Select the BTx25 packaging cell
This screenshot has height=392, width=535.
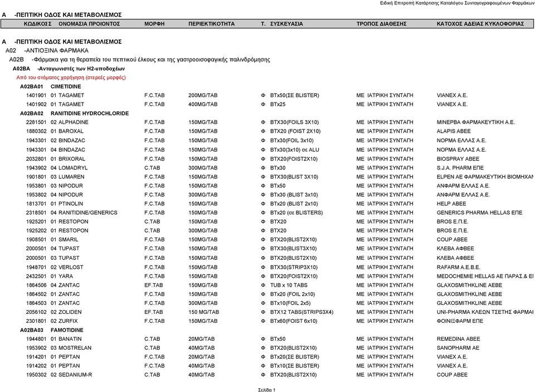tap(278, 104)
